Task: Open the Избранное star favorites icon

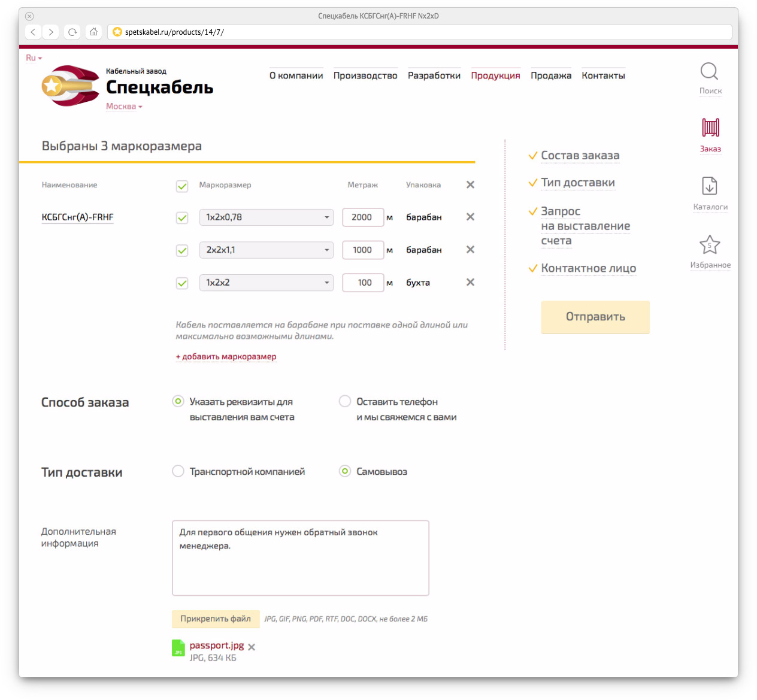Action: pyautogui.click(x=710, y=245)
